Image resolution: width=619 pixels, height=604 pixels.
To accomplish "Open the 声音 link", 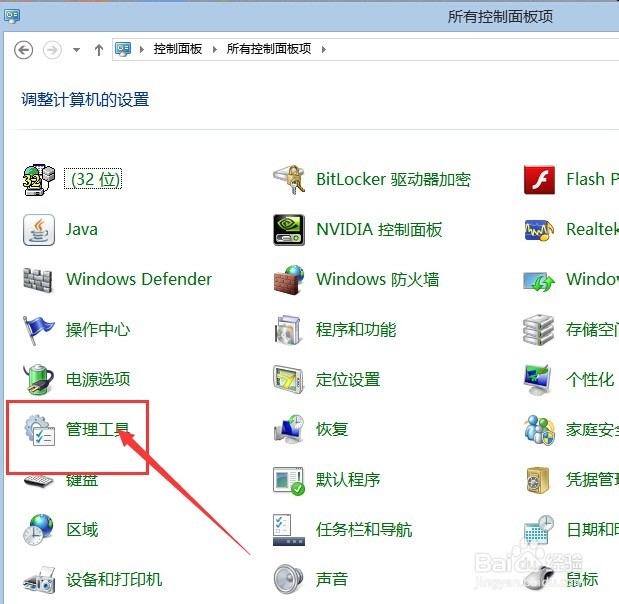I will coord(332,579).
